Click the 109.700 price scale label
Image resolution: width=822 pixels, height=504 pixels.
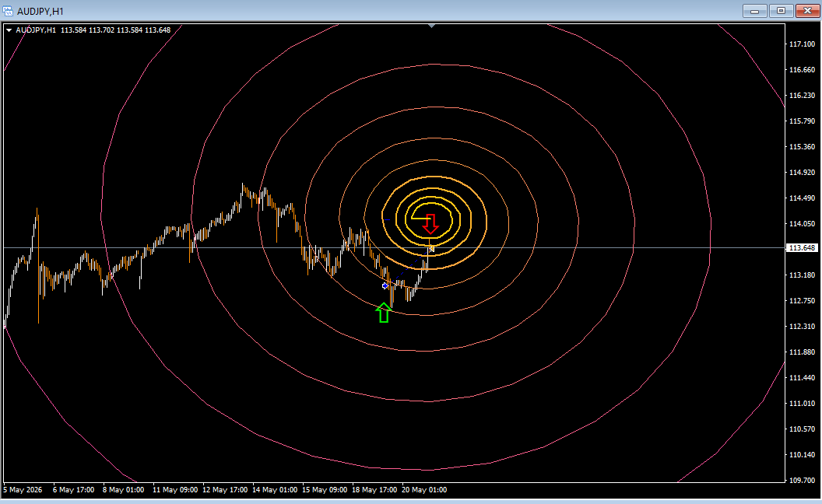(x=802, y=481)
